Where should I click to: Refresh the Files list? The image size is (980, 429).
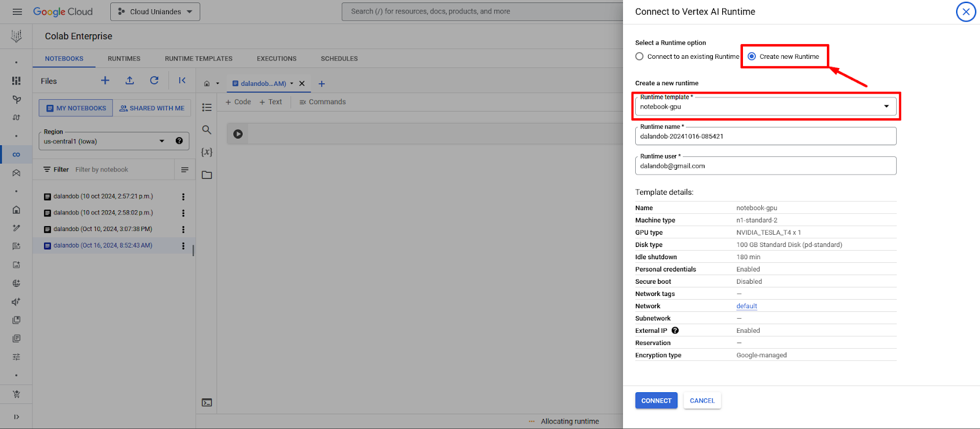(154, 80)
